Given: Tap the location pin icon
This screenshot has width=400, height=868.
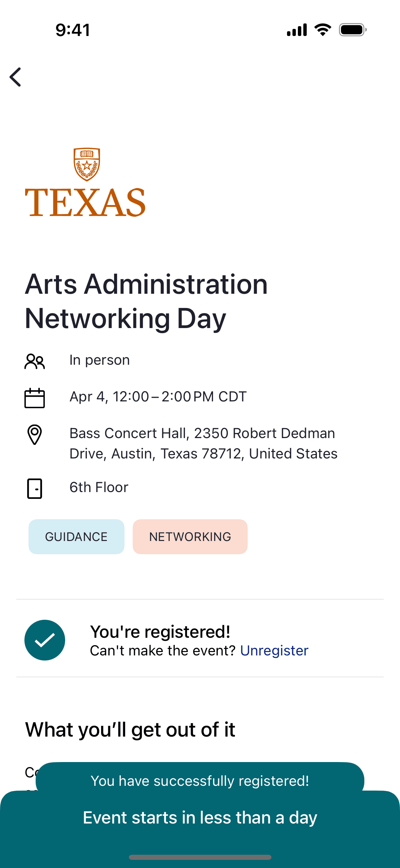Looking at the screenshot, I should coord(35,434).
